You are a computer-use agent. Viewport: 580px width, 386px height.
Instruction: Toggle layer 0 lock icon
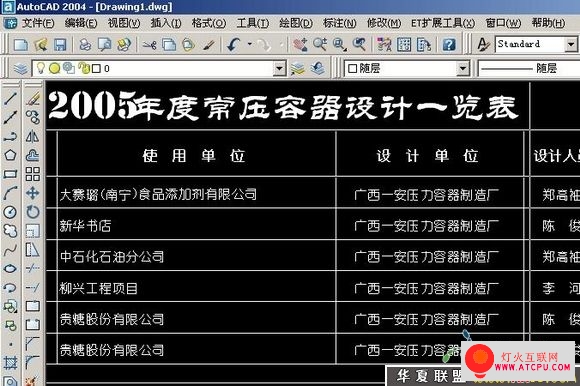[84, 68]
